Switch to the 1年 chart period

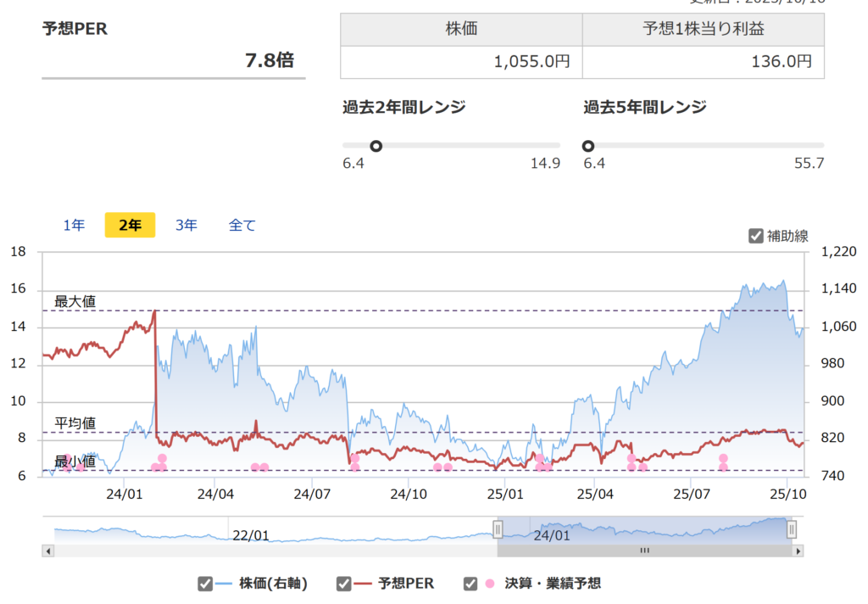point(74,226)
